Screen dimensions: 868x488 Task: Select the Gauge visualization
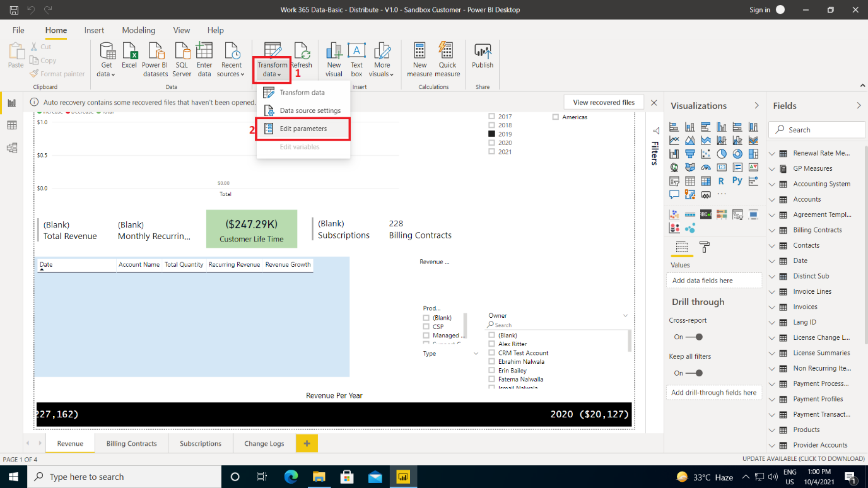(706, 167)
